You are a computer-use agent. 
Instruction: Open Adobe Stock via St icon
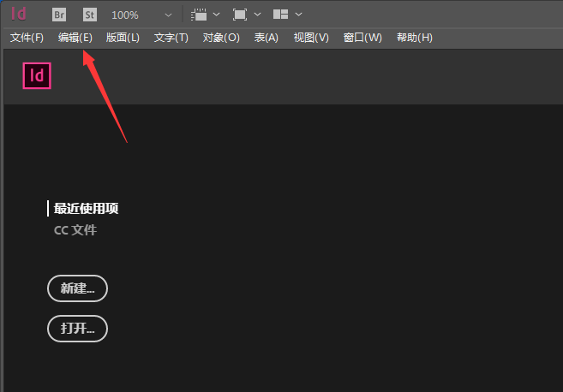tap(90, 15)
